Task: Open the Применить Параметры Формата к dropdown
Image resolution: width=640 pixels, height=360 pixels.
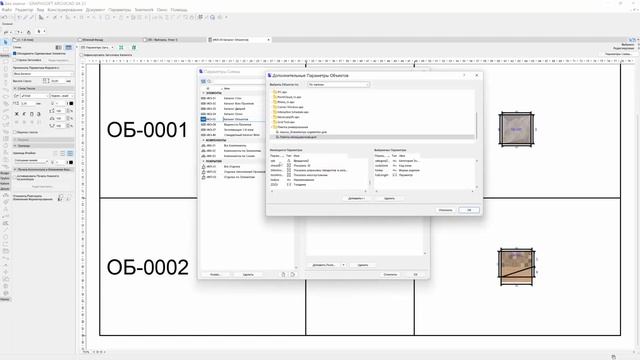Action: click(42, 74)
